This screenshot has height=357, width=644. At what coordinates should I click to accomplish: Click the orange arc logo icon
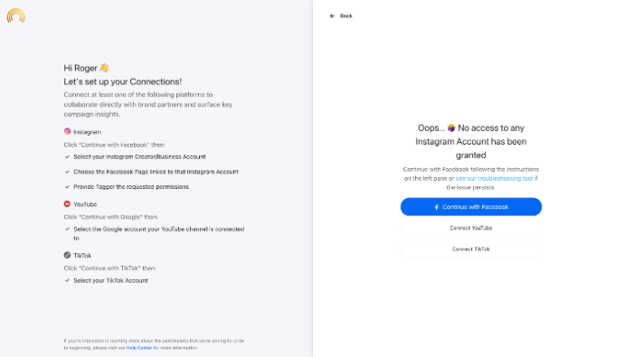(15, 15)
